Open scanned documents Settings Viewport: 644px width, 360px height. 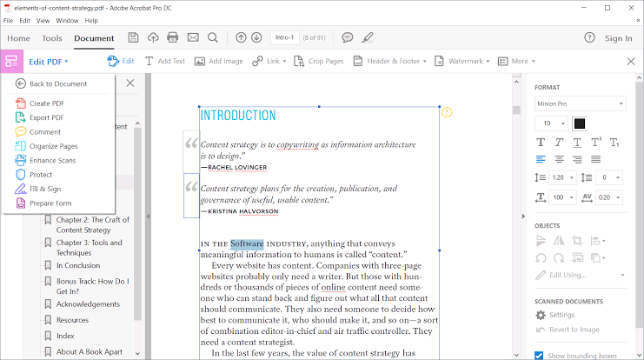(x=555, y=315)
